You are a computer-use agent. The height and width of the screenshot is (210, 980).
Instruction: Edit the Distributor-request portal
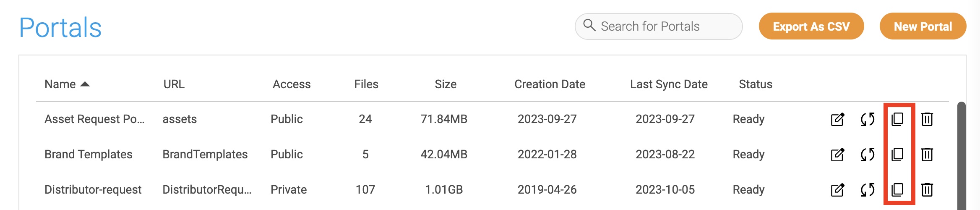click(837, 190)
